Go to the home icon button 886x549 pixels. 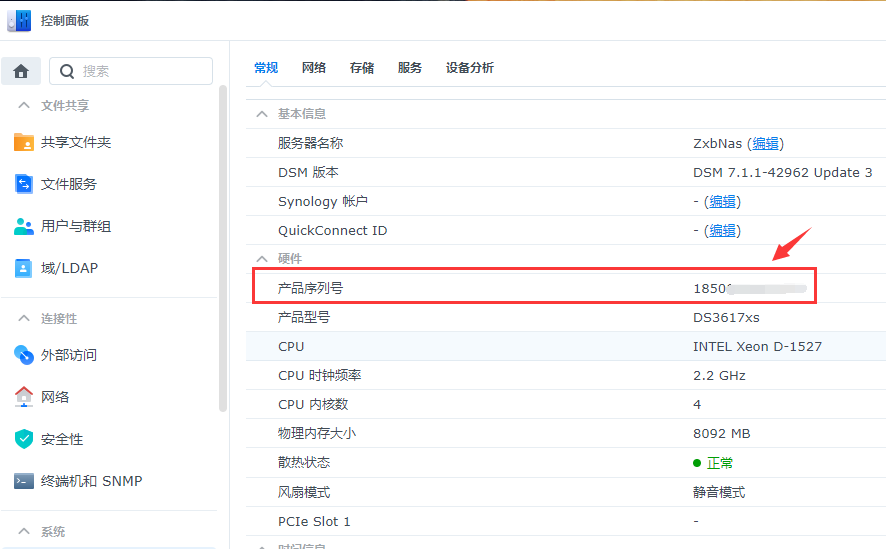(21, 71)
